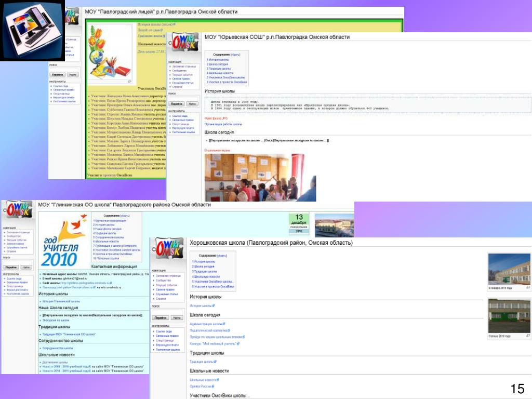Open Экскурсия по школе link on Глинкинская page
Screen dimensions: 532x399
click(x=56, y=320)
